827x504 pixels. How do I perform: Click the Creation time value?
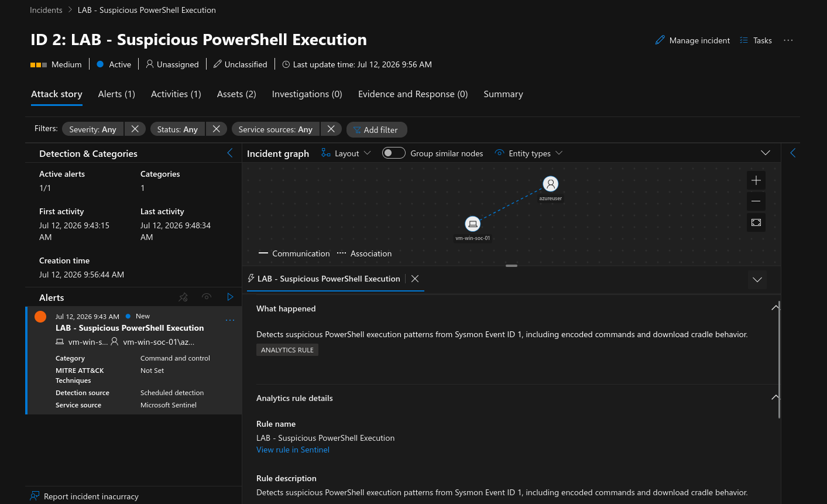(81, 275)
